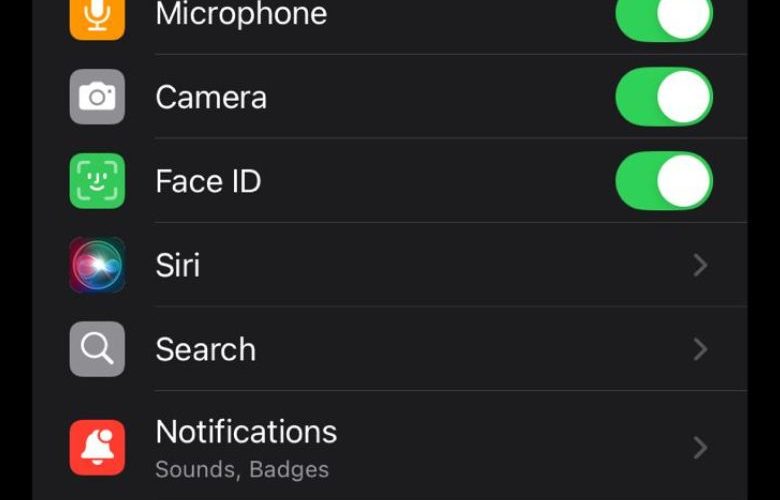The height and width of the screenshot is (500, 780).
Task: Tap the Microphone label text
Action: point(241,15)
